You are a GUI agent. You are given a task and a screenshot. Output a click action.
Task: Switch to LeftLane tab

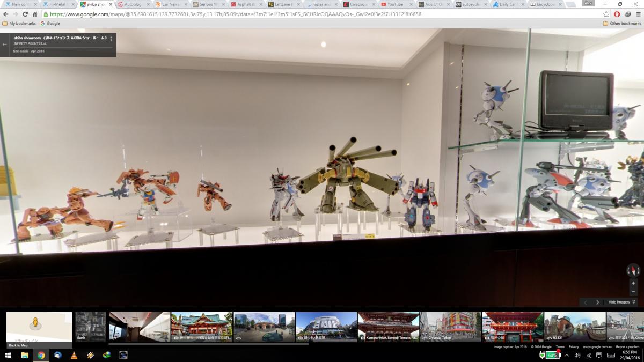pyautogui.click(x=284, y=4)
